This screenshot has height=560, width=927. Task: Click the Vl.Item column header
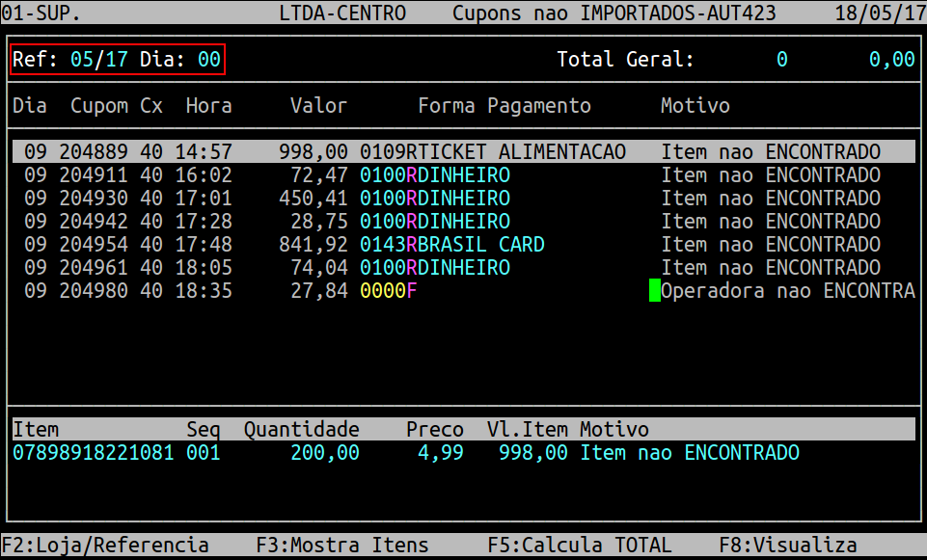click(528, 430)
